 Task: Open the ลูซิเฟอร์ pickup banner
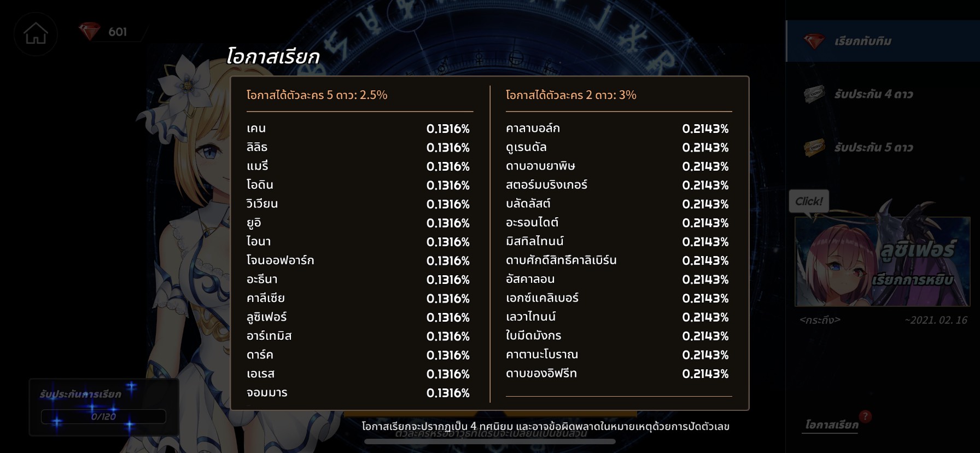pyautogui.click(x=882, y=262)
